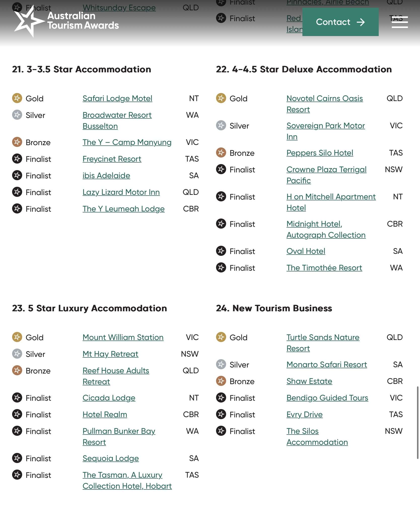Image resolution: width=420 pixels, height=524 pixels.
Task: Open the Novotel Cairns Oasis Resort link
Action: click(x=324, y=99)
